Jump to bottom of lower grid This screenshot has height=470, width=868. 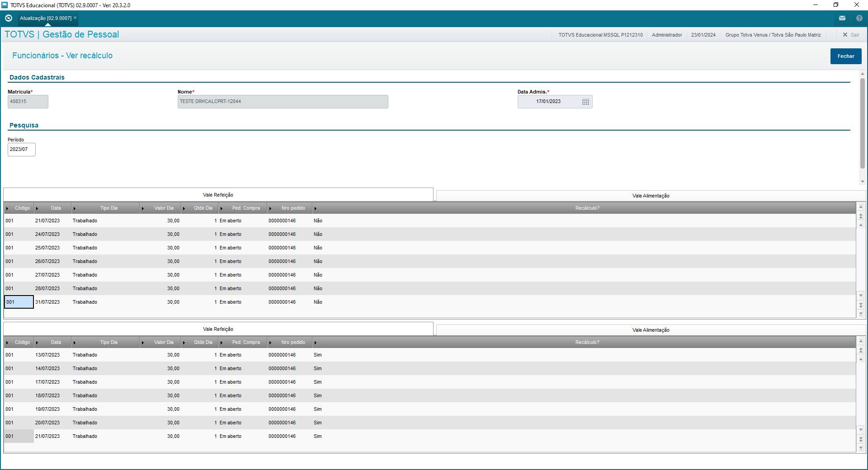[861, 448]
